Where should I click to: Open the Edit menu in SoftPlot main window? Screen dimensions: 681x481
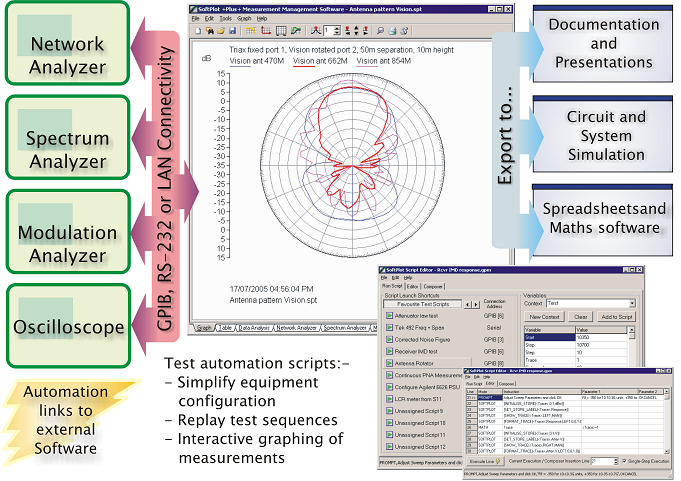click(x=209, y=19)
